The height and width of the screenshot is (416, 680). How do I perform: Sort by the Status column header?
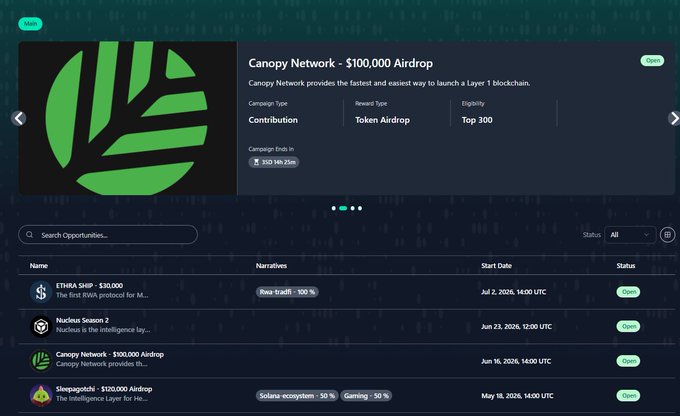(626, 265)
